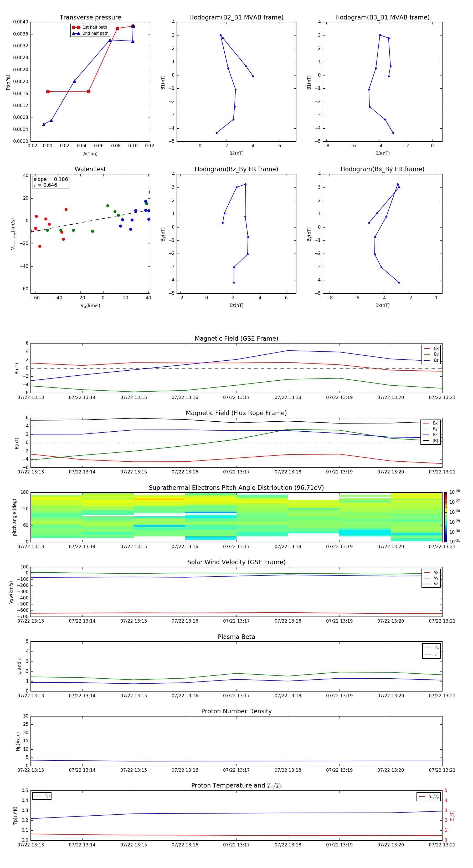Click the "Pt(nPa)" y-axis label
This screenshot has width=473, height=868.
tap(8, 82)
